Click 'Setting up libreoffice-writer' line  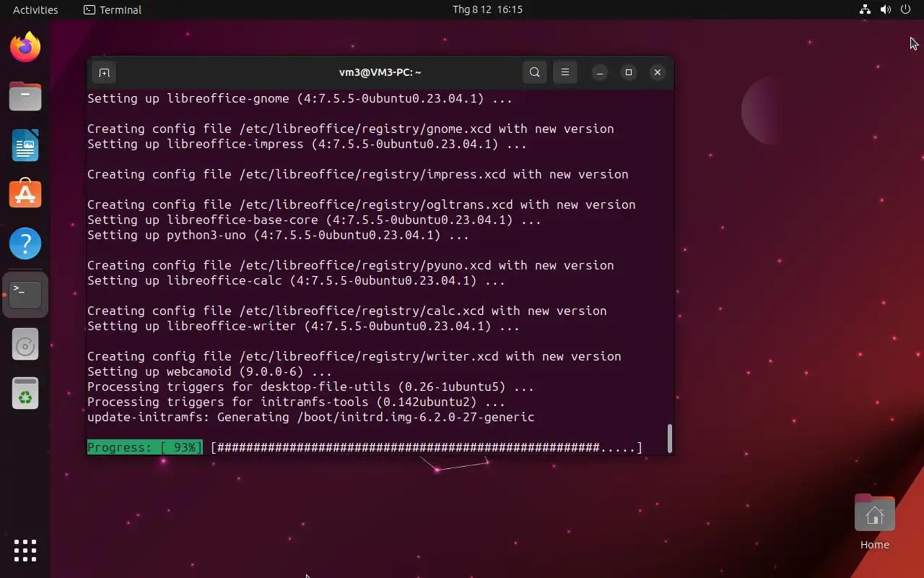(303, 326)
